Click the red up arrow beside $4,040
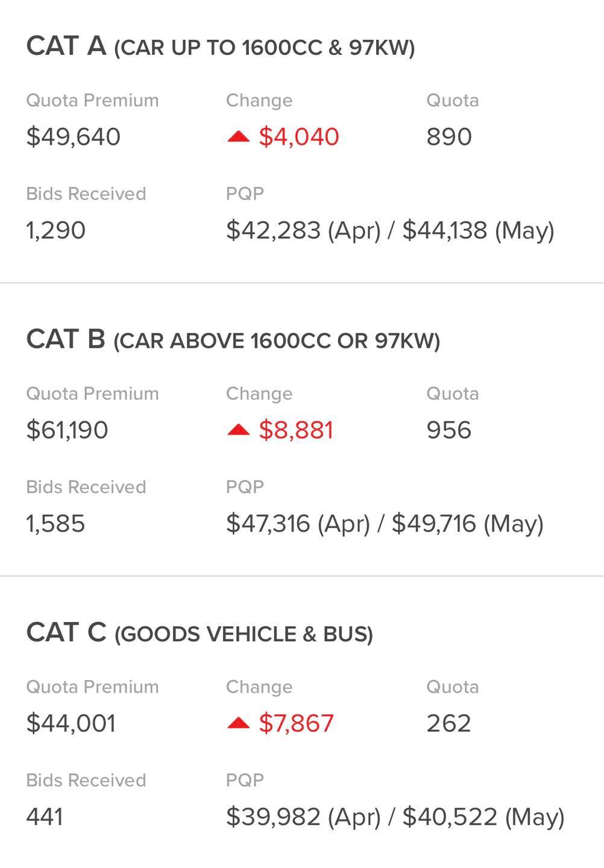 coord(238,137)
